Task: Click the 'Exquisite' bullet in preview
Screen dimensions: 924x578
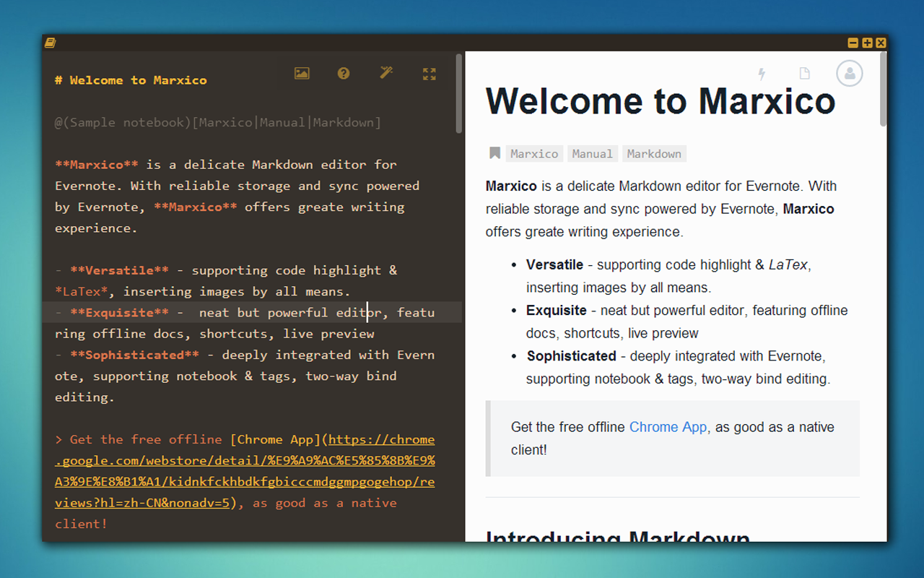Action: (557, 310)
